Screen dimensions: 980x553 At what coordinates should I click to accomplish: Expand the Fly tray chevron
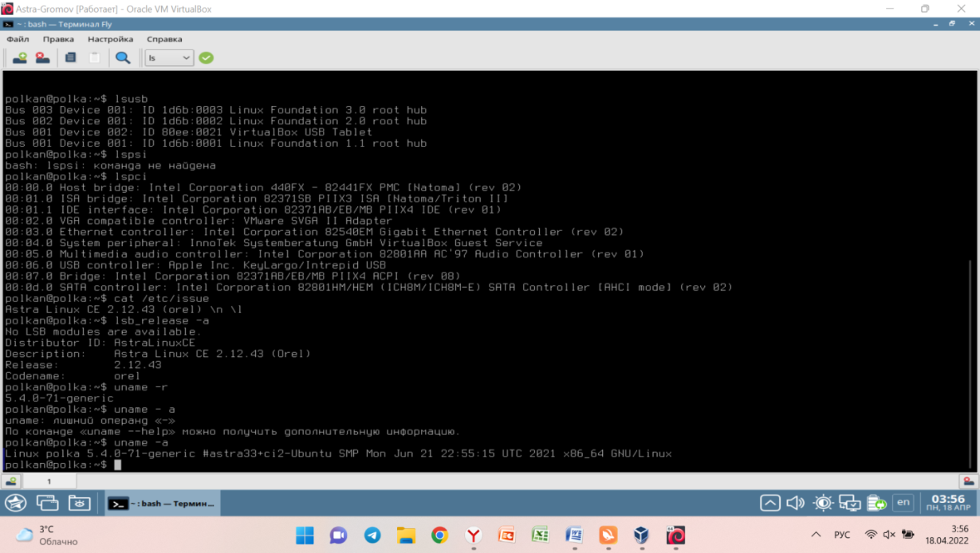pos(770,503)
